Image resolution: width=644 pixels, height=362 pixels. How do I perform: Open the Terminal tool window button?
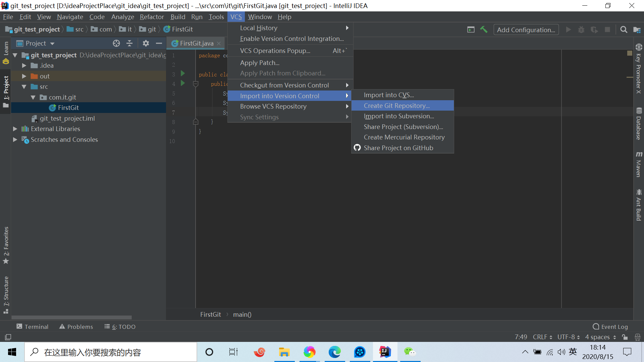click(x=33, y=326)
